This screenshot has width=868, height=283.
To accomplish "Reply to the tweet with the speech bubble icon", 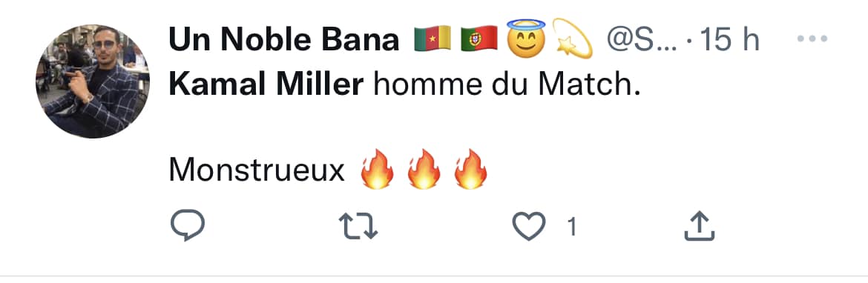I will click(188, 226).
